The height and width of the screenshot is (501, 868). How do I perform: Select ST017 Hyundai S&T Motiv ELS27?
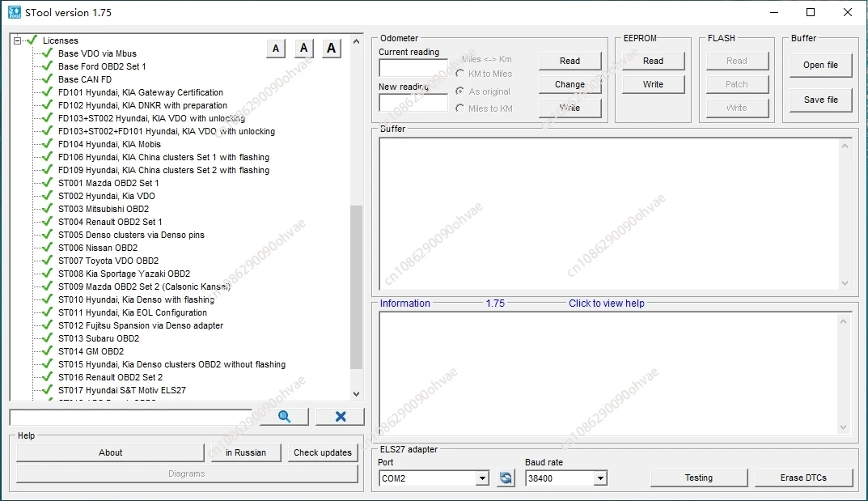point(122,390)
